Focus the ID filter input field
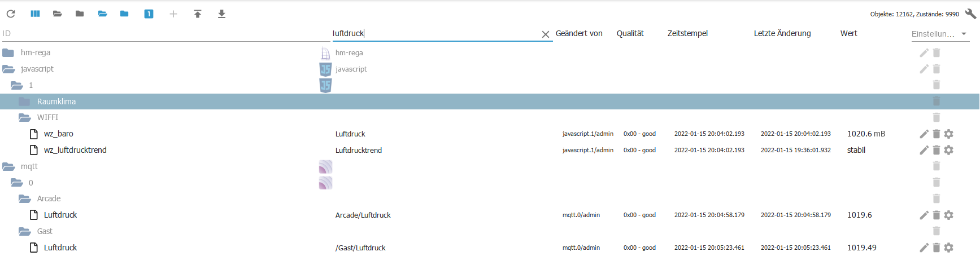 164,34
